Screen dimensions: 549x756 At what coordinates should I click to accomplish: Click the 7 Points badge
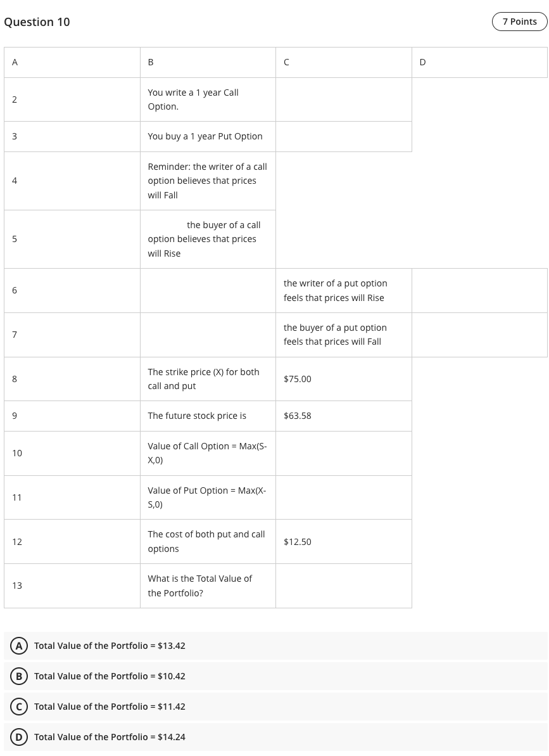(x=519, y=22)
